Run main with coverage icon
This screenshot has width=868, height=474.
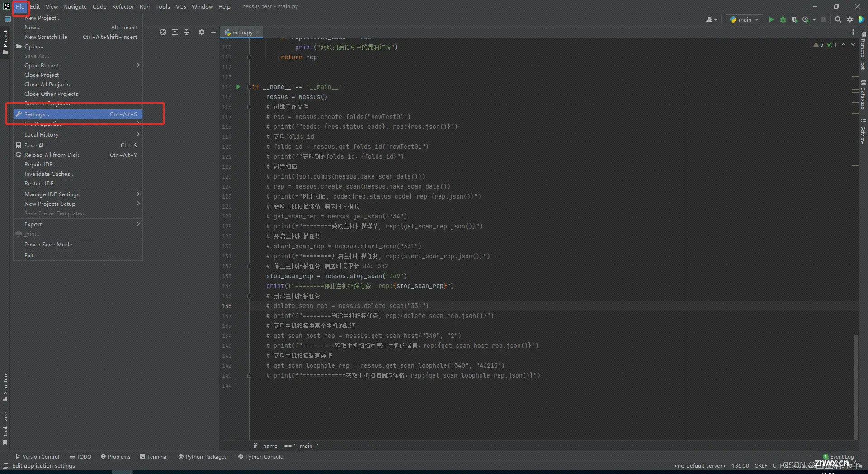794,19
